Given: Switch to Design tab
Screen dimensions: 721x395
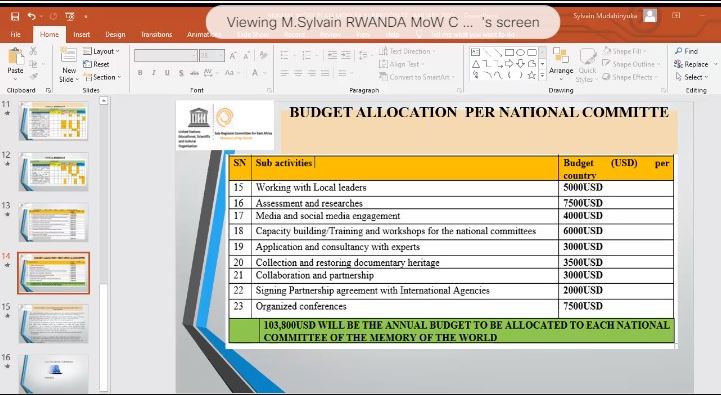Looking at the screenshot, I should tap(115, 34).
